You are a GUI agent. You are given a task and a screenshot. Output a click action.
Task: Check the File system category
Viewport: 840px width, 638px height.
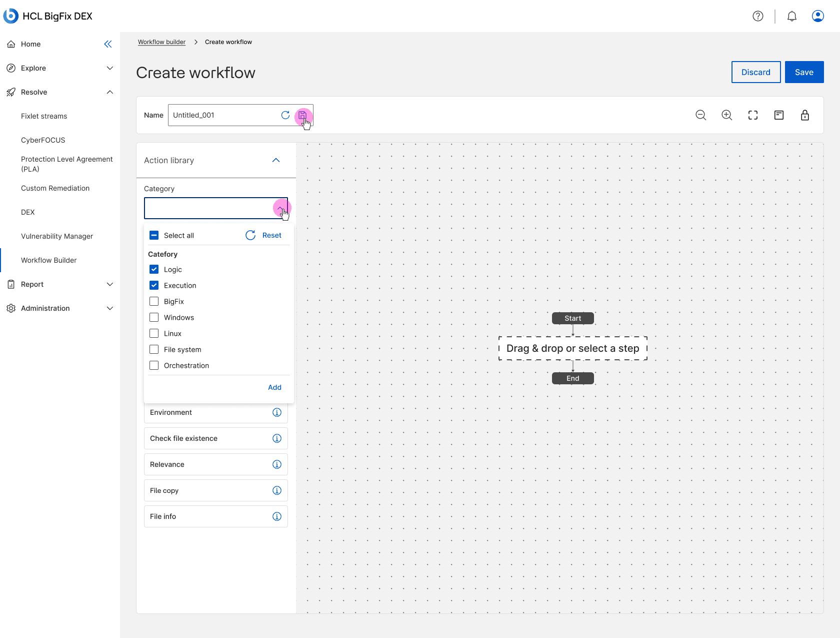(x=154, y=349)
